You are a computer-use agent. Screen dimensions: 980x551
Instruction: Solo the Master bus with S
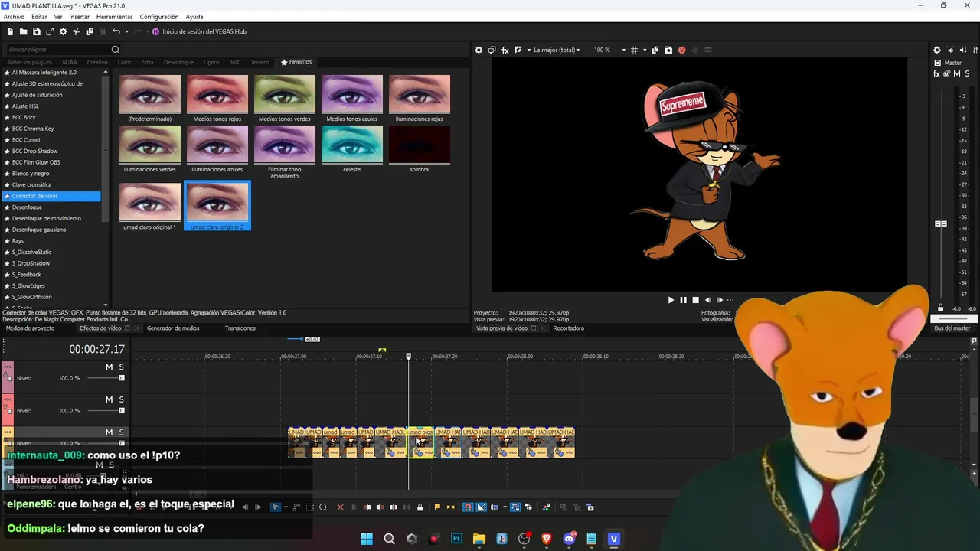pos(968,74)
